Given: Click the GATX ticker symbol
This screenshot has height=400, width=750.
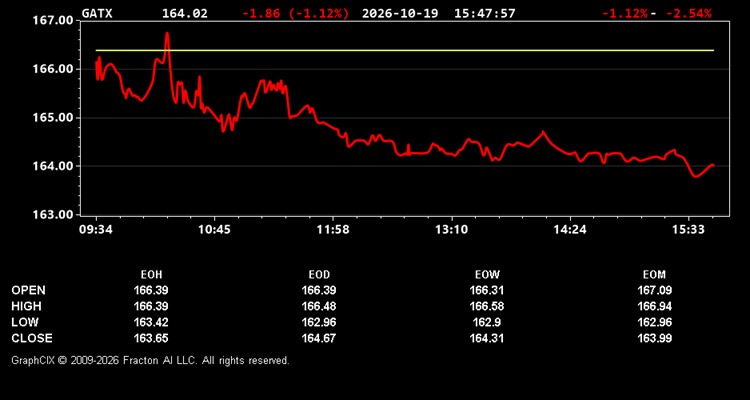Looking at the screenshot, I should coord(97,13).
